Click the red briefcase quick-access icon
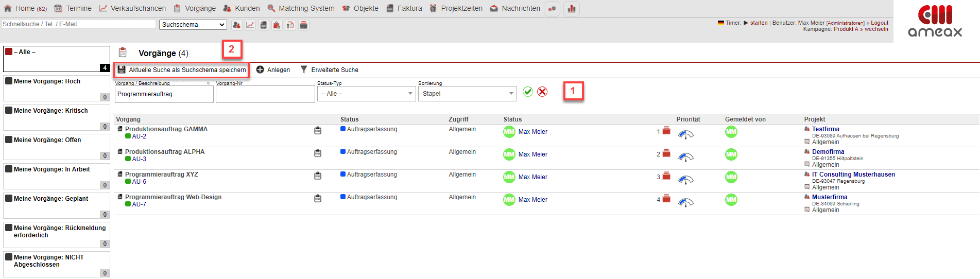 277,25
